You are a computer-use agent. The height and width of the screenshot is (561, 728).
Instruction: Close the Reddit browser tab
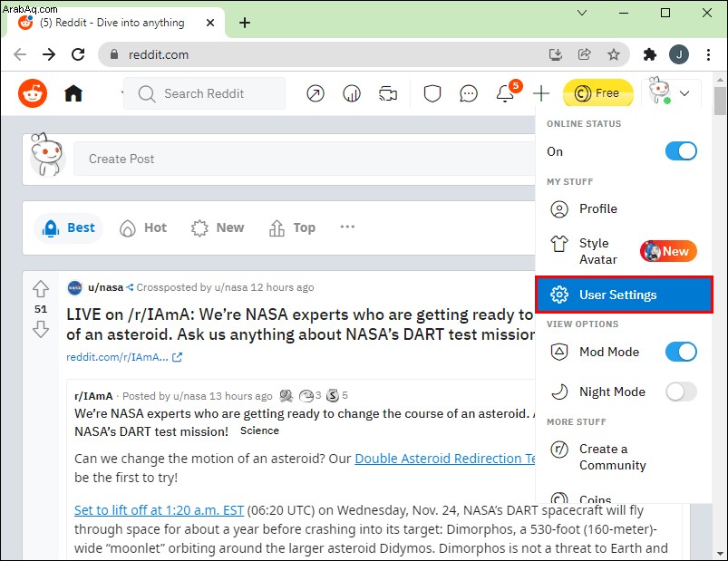pos(209,23)
